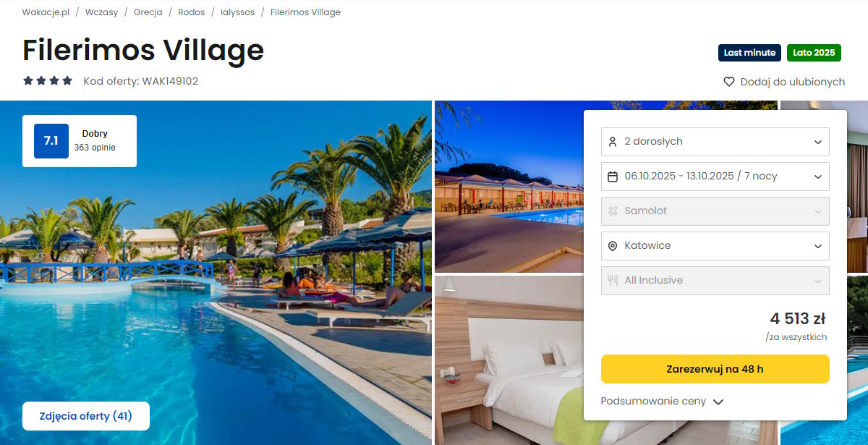The width and height of the screenshot is (868, 445).
Task: Open the hotel bedroom photo thumbnail
Action: pos(509,360)
